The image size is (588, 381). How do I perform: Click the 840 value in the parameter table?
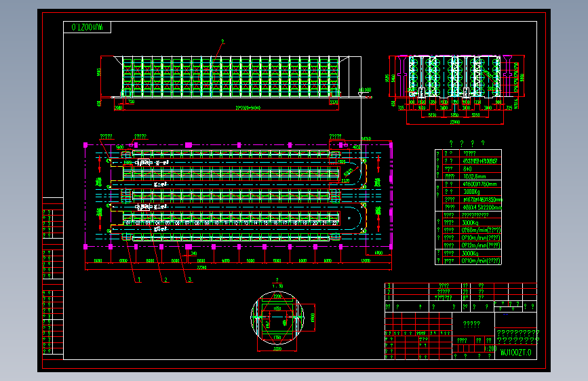tap(467, 169)
